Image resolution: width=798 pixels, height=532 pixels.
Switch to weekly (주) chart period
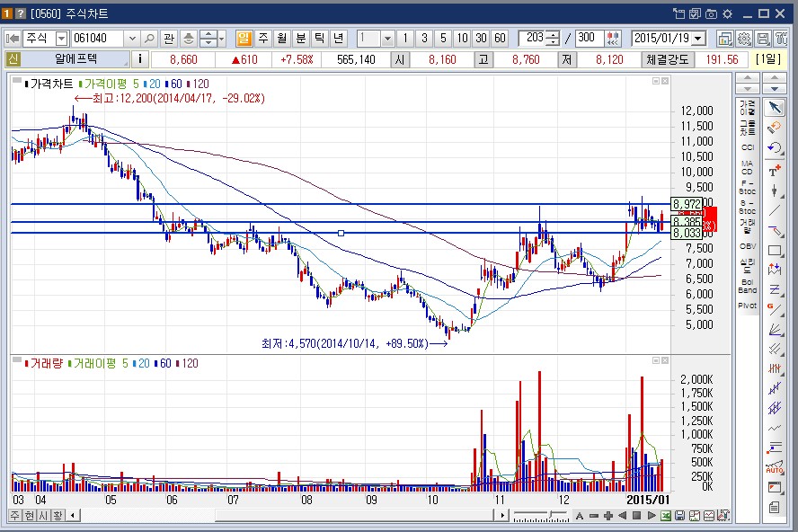click(263, 38)
